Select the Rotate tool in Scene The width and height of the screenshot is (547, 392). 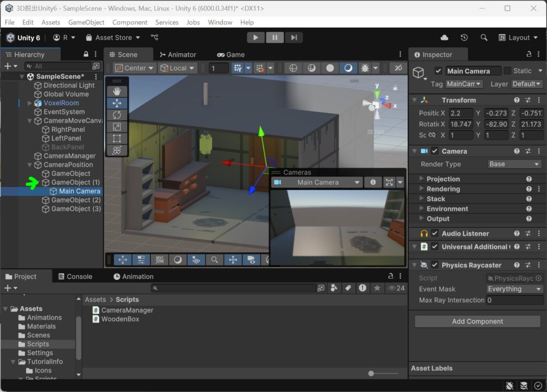pyautogui.click(x=117, y=115)
